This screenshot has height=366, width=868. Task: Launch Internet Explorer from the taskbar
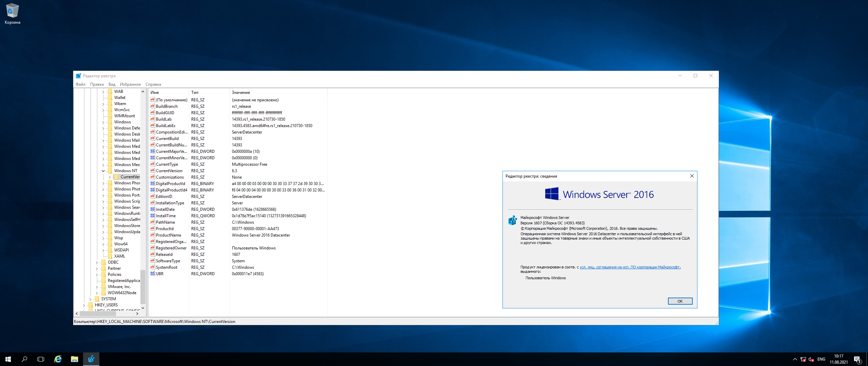tap(58, 359)
